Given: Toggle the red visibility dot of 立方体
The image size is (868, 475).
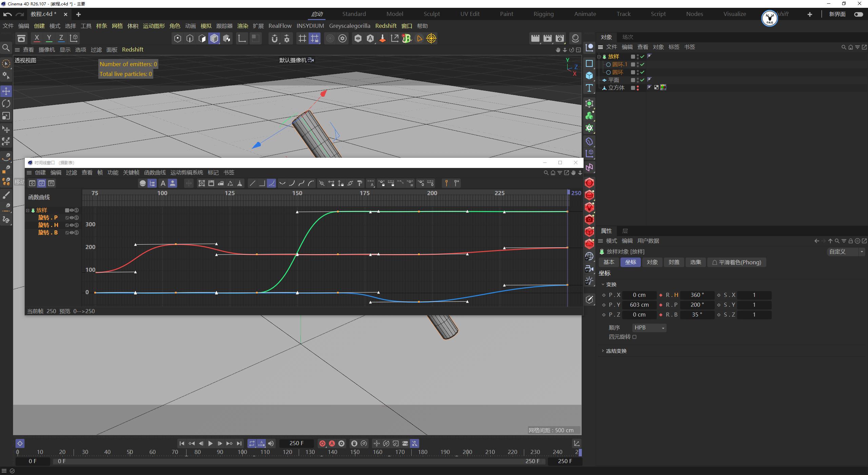Looking at the screenshot, I should tap(638, 87).
